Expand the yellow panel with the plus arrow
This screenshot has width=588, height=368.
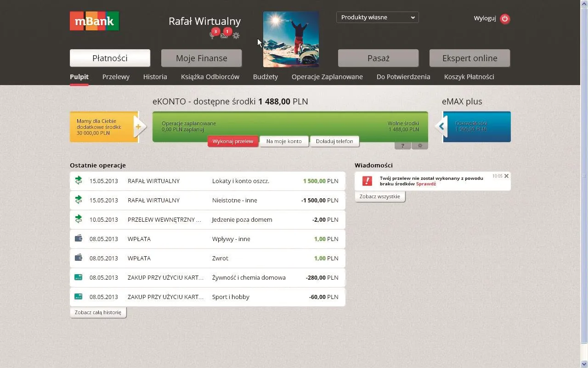coord(139,126)
